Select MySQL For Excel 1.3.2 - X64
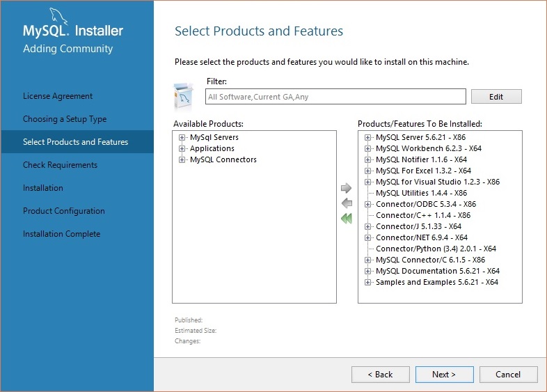 pyautogui.click(x=424, y=171)
